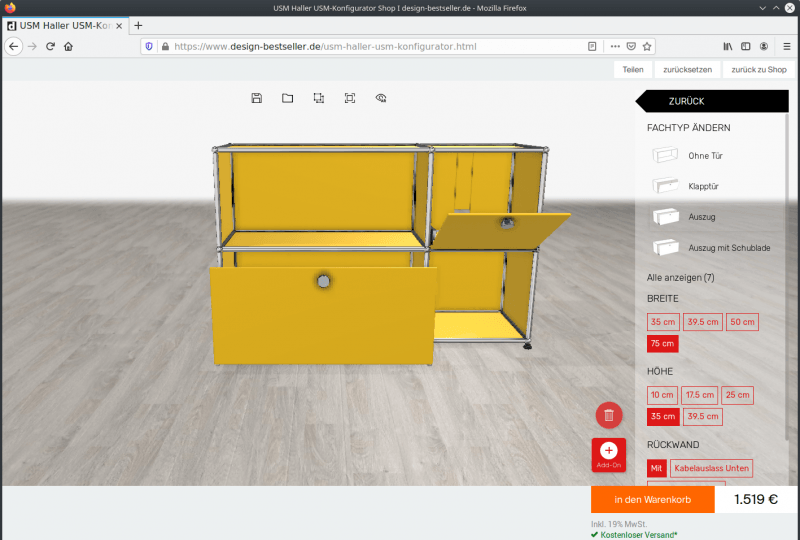
Task: Select the lower-left yellow drawer front
Action: pos(323,314)
